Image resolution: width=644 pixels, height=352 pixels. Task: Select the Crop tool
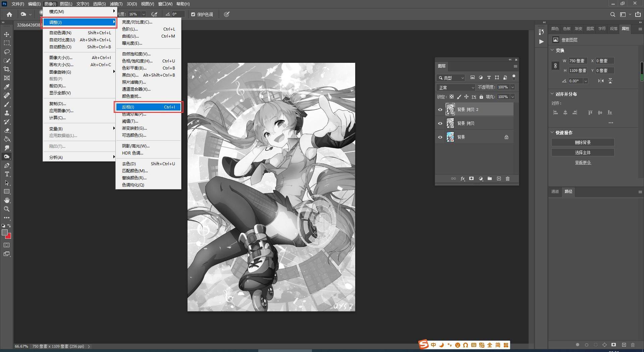click(7, 69)
